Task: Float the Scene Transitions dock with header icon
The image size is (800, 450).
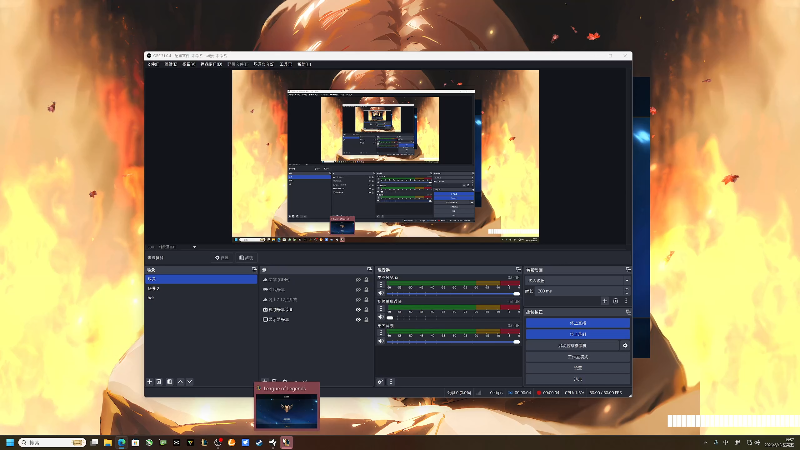Action: tap(628, 269)
